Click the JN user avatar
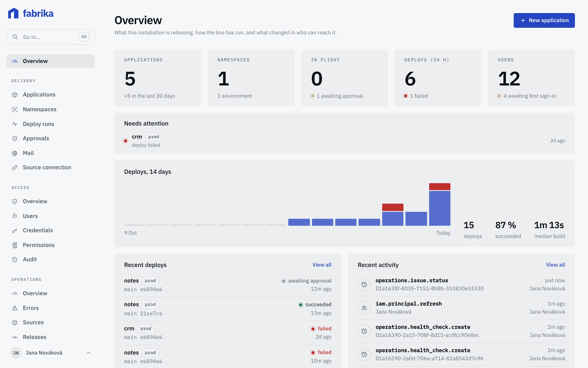This screenshot has height=368, width=588. point(16,353)
